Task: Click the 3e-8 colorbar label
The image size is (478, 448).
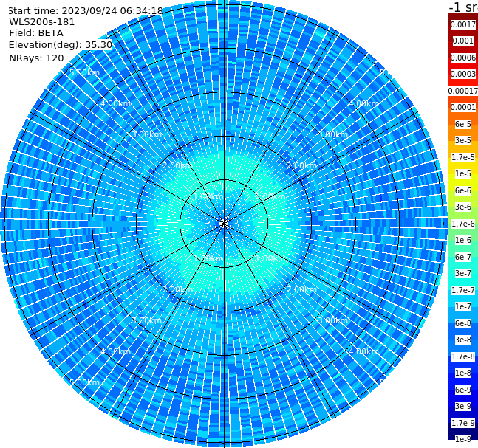Action: (463, 340)
